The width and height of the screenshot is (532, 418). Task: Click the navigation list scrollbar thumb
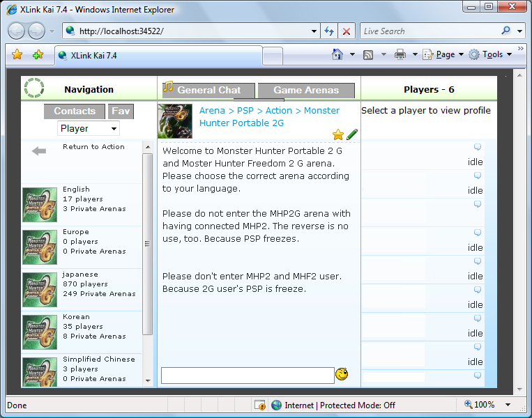pos(147,244)
